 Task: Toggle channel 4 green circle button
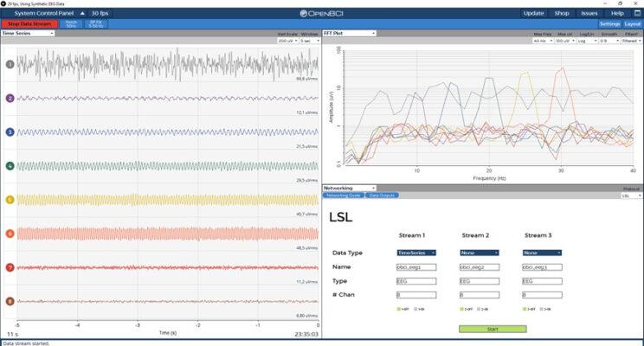click(10, 166)
